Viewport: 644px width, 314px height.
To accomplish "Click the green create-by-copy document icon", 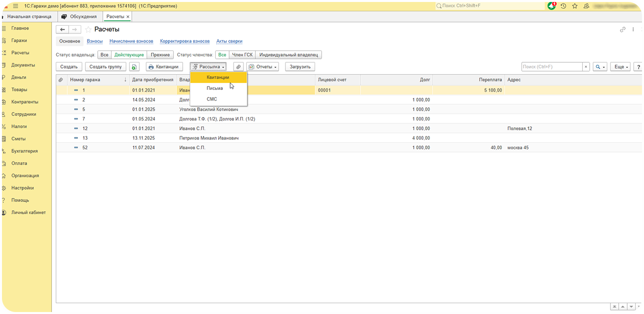I will tap(135, 67).
